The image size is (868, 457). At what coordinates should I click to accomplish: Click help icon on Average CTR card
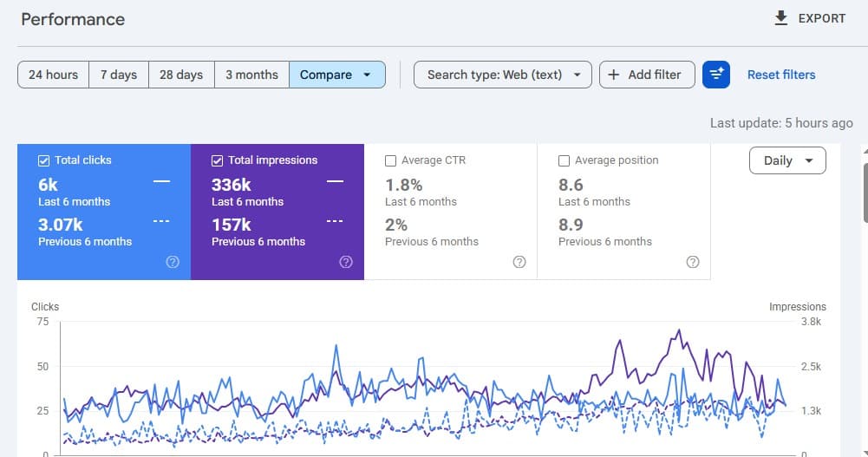(x=519, y=262)
